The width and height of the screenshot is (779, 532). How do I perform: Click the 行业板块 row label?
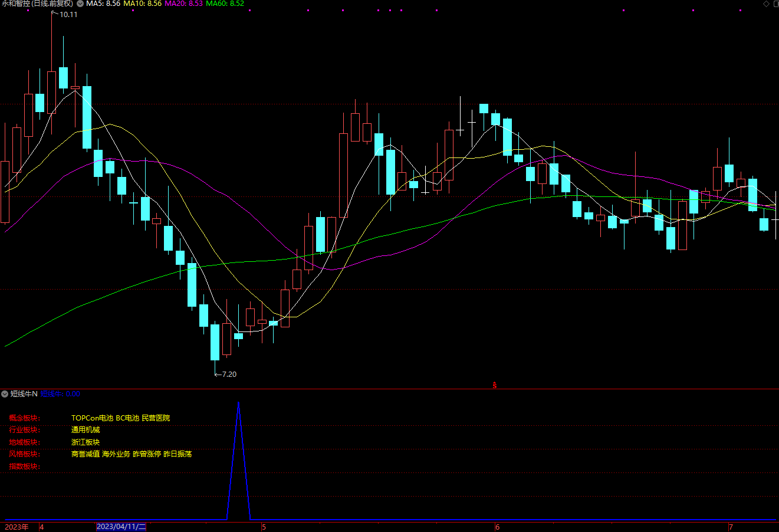point(25,430)
